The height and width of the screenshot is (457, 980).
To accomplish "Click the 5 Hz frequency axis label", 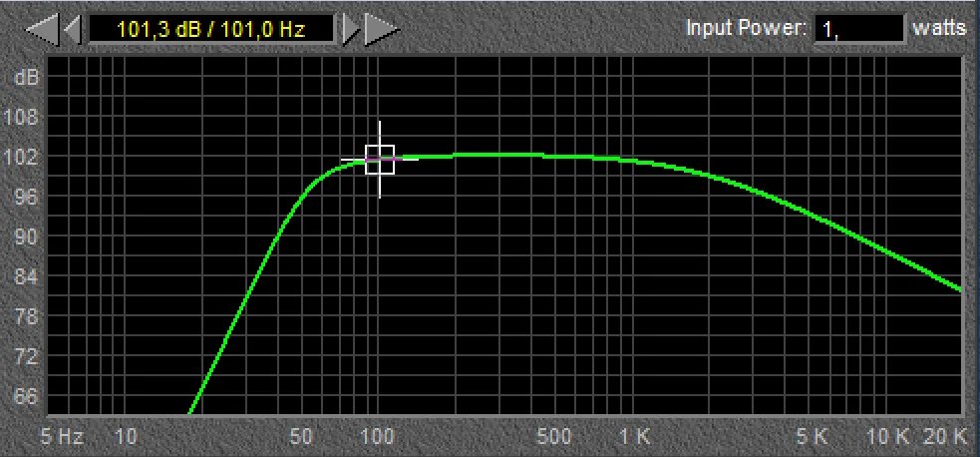I will (62, 436).
